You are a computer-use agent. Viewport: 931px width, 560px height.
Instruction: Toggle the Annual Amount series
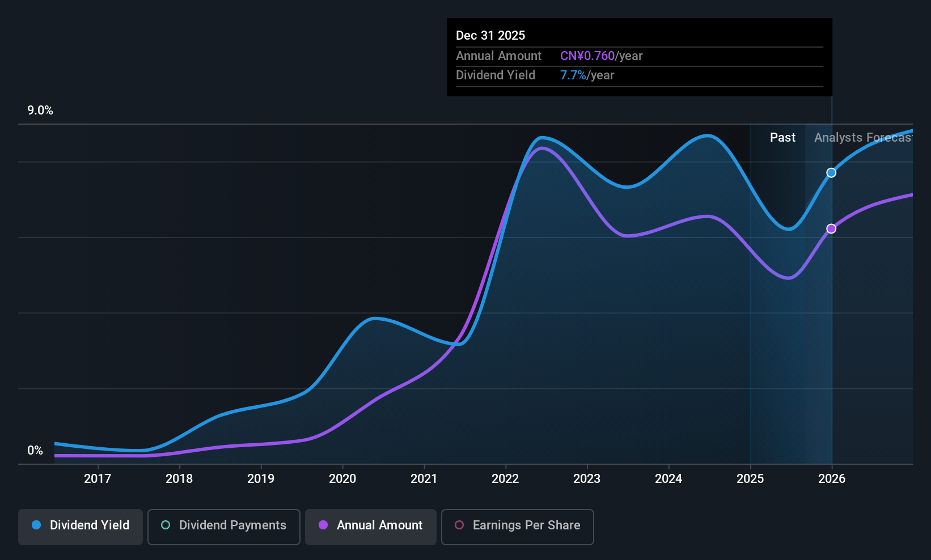pos(371,527)
